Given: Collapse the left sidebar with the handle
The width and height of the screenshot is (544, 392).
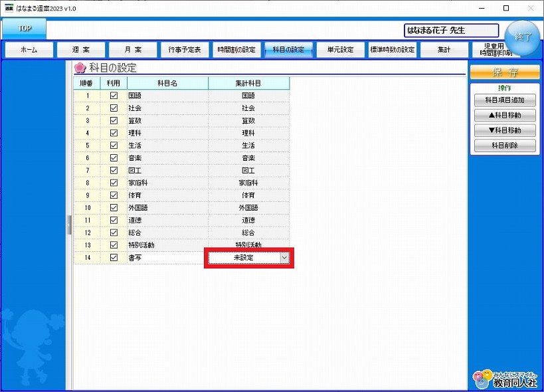Looking at the screenshot, I should [x=68, y=225].
